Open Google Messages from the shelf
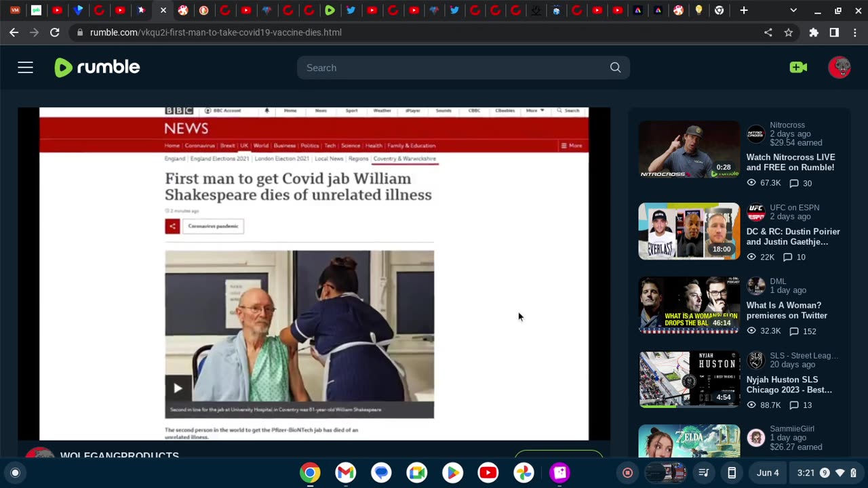The image size is (868, 488). tap(381, 472)
